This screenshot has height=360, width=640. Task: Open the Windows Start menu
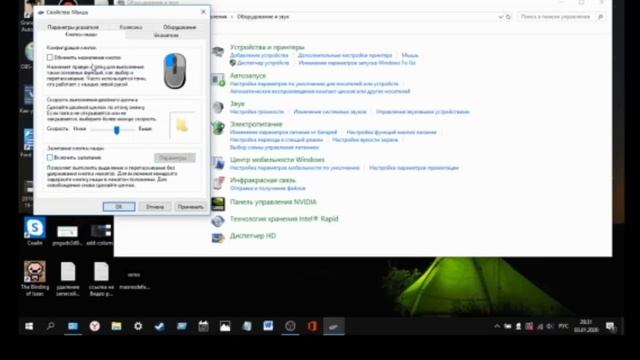click(29, 326)
